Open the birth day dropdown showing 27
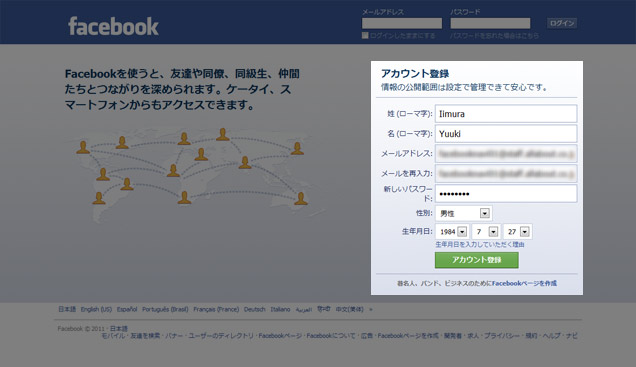 tap(518, 232)
